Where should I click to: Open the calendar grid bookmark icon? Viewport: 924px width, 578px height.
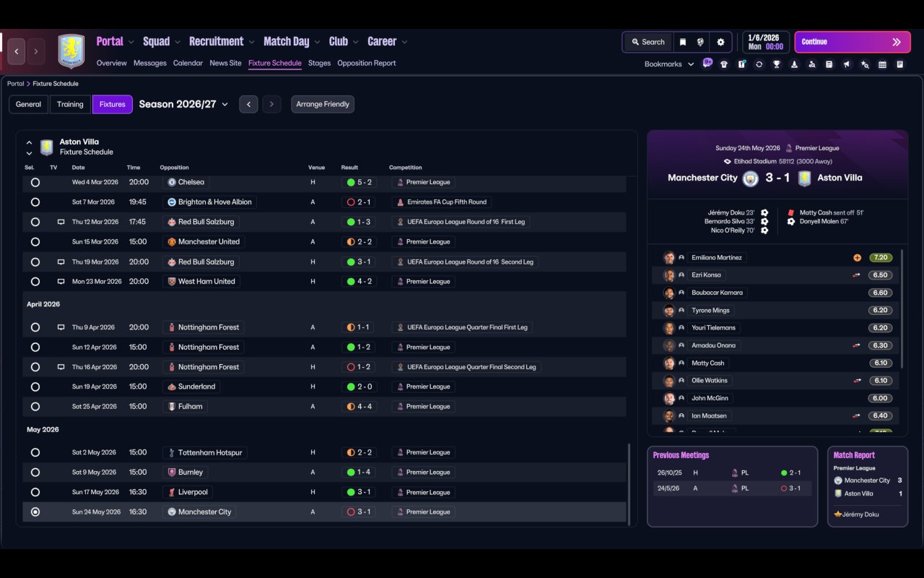(x=882, y=64)
